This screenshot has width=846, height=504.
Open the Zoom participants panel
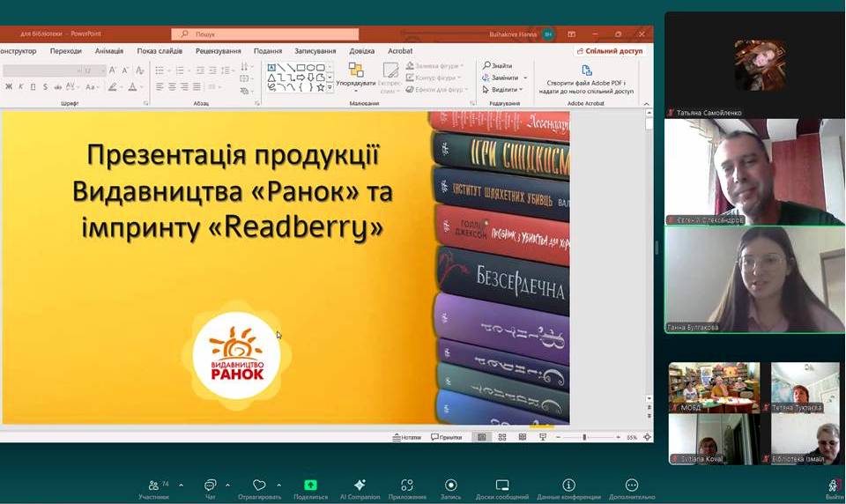(154, 485)
